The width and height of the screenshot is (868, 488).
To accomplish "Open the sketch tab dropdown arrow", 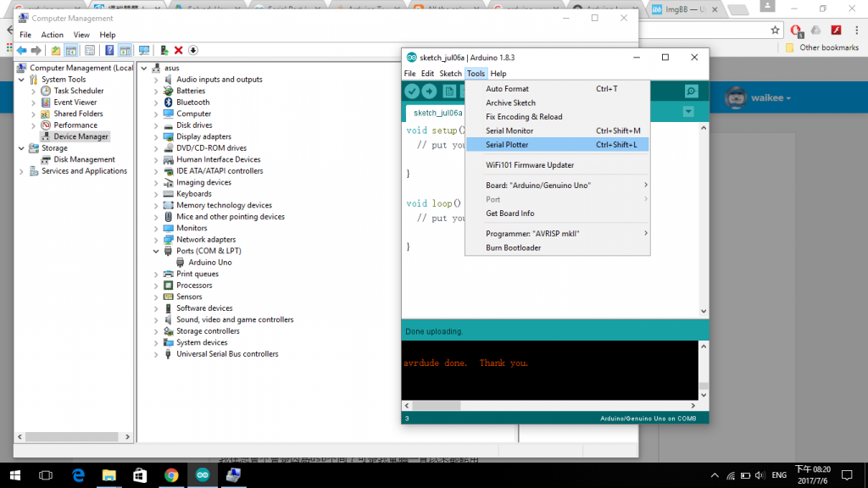I will click(688, 112).
